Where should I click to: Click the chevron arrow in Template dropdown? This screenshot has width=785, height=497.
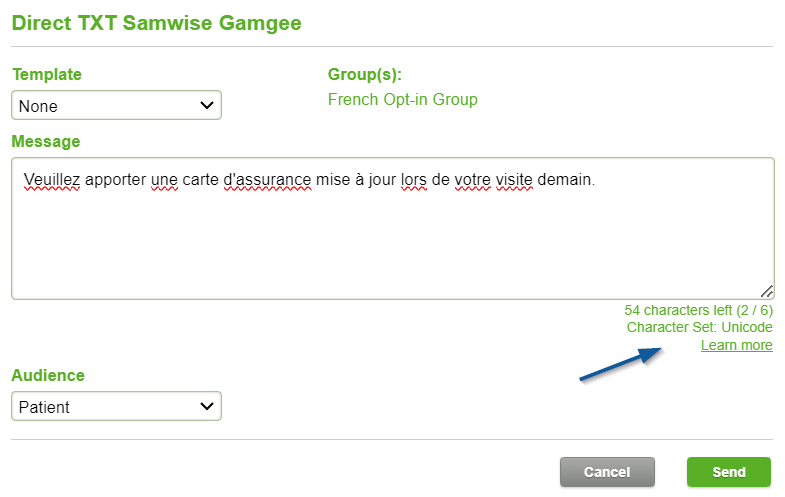point(207,105)
